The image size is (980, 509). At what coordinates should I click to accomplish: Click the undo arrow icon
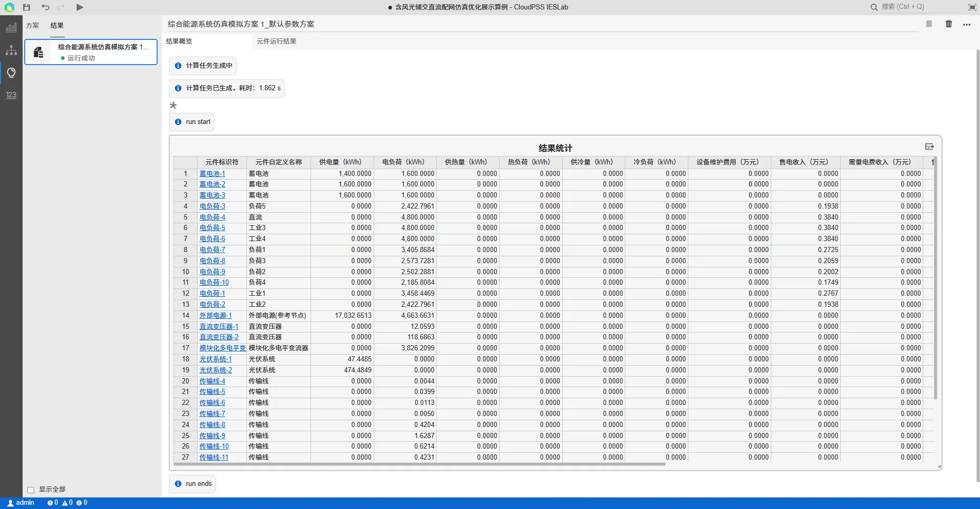45,7
